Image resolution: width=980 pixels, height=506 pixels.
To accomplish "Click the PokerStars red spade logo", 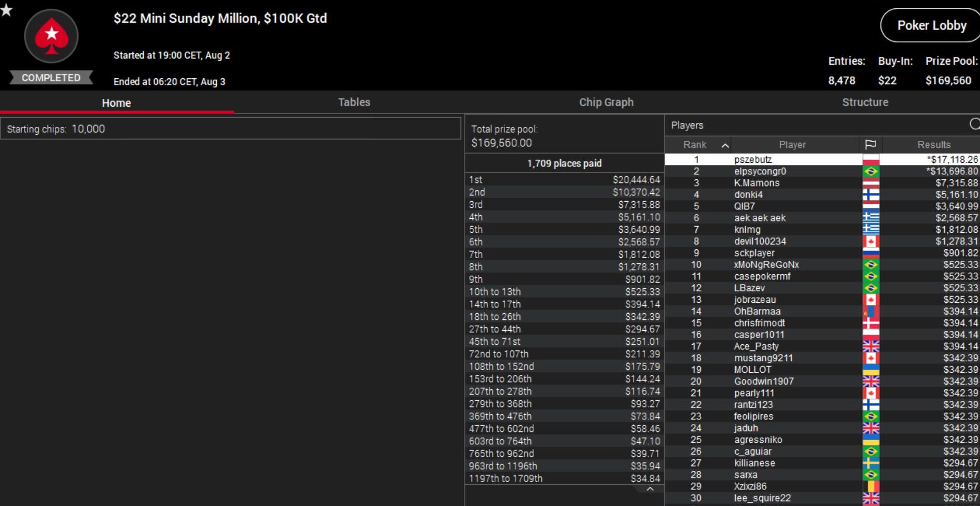I will coord(51,36).
